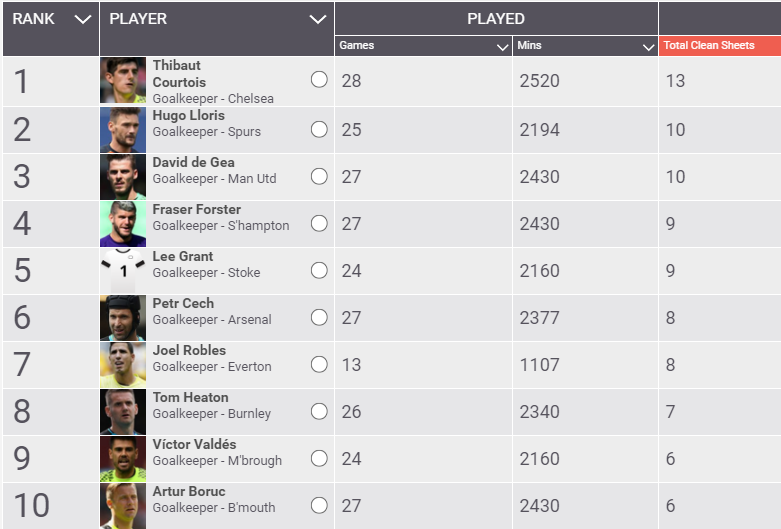Open Petr Cech name link

(184, 303)
